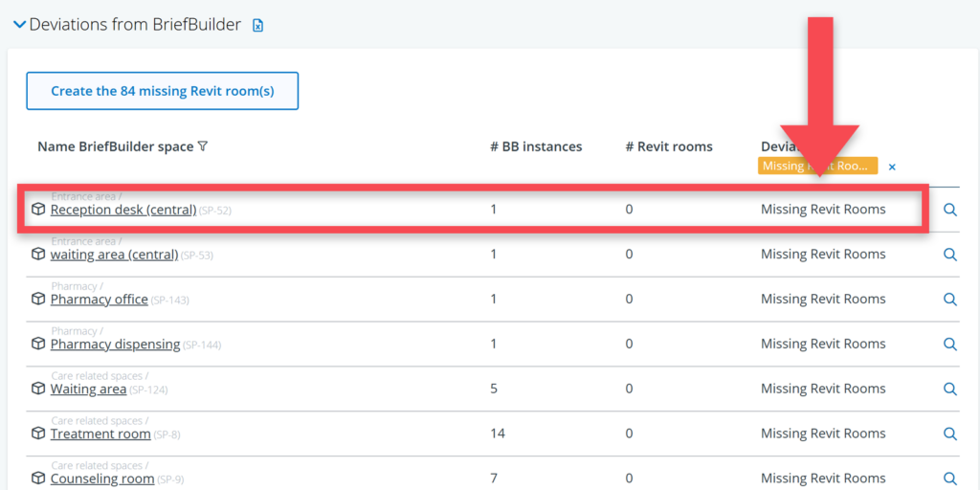
Task: Open the Pharmacy office space link
Action: (99, 300)
